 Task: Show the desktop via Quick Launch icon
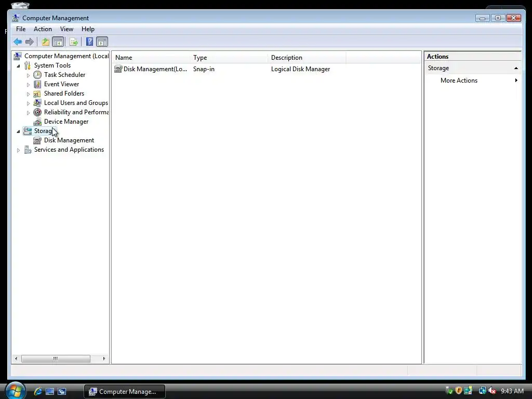[x=50, y=391]
